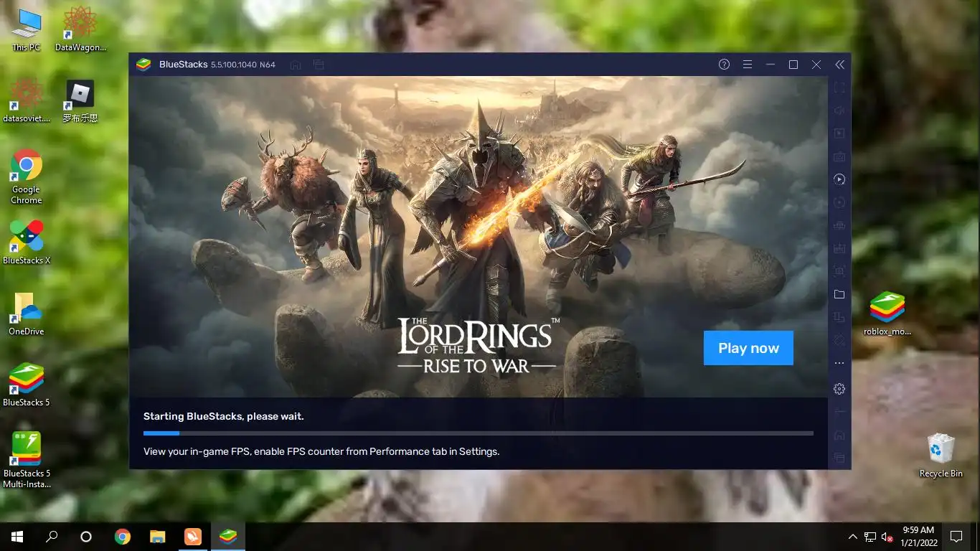
Task: Open Chrome from the taskbar
Action: [123, 536]
